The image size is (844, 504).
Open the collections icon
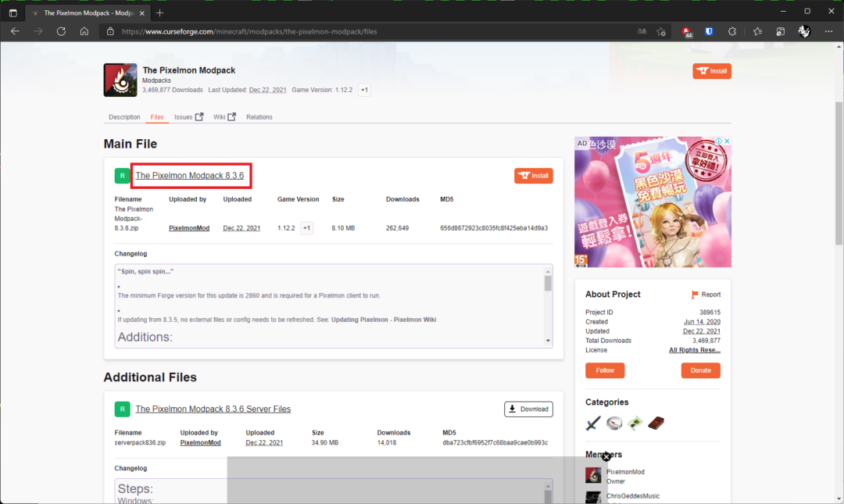coord(781,31)
